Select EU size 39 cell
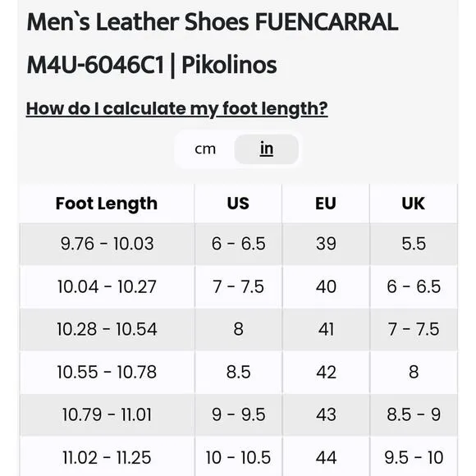476x476 pixels. click(x=326, y=244)
